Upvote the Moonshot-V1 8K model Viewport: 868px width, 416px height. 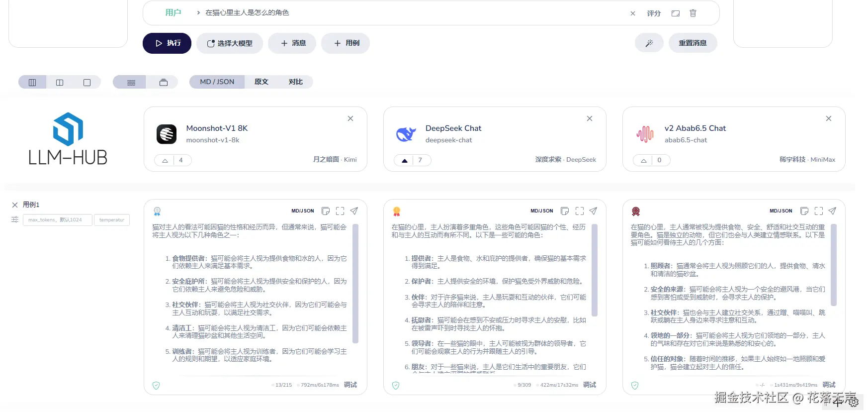pos(165,160)
